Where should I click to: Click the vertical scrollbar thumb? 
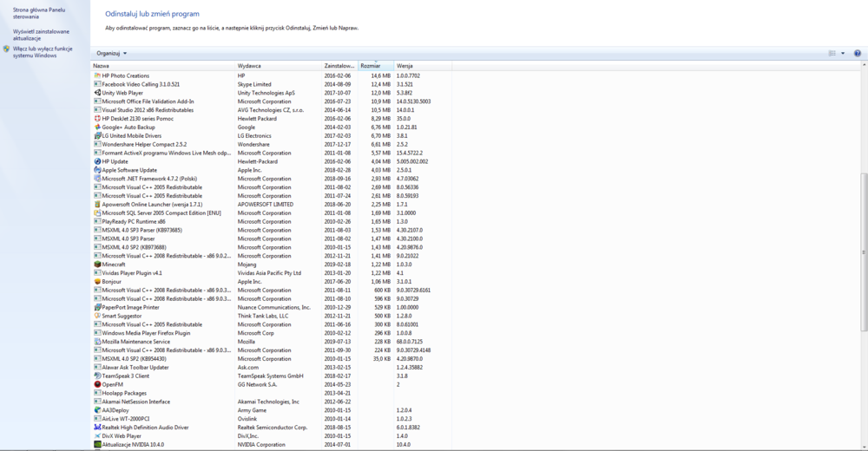(x=864, y=252)
